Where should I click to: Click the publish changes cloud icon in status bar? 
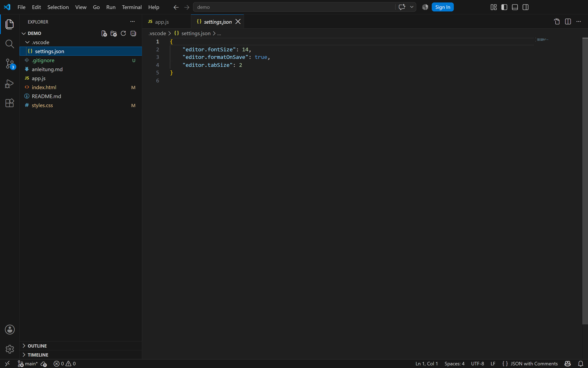(x=44, y=364)
